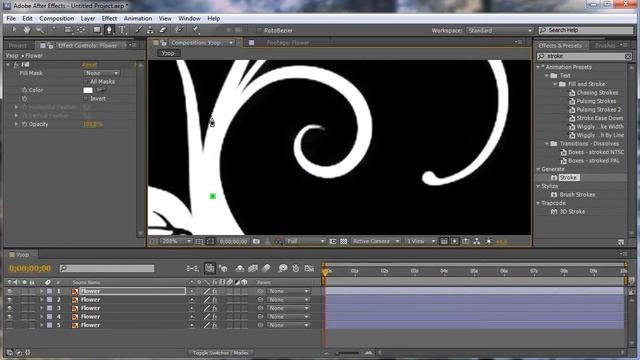Hide Flower layer 1 with eye
Screen dimensions: 640x360
point(10,291)
